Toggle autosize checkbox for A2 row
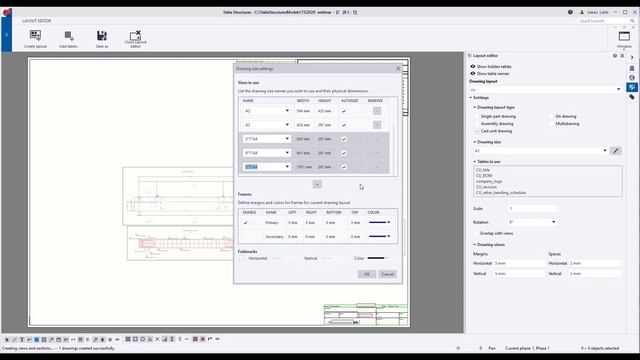640x360 pixels. pos(344,111)
